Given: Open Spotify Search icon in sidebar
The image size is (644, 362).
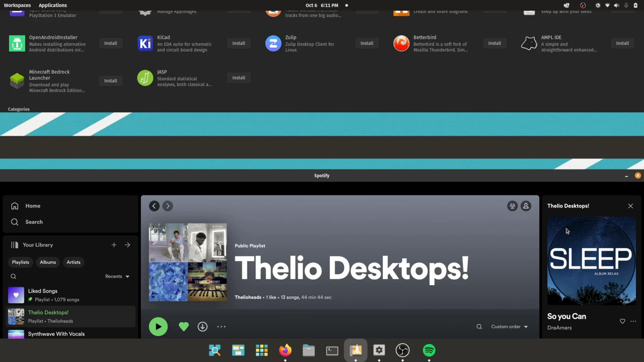Looking at the screenshot, I should click(x=14, y=222).
